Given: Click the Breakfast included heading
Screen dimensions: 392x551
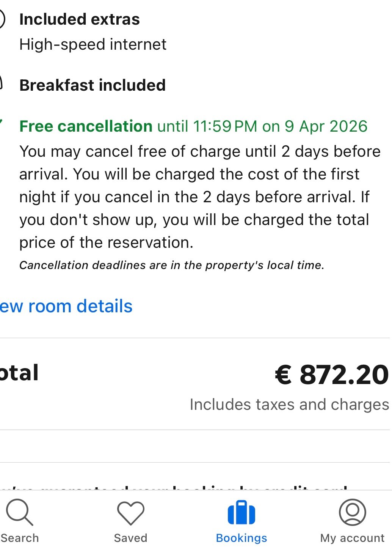Looking at the screenshot, I should [93, 85].
